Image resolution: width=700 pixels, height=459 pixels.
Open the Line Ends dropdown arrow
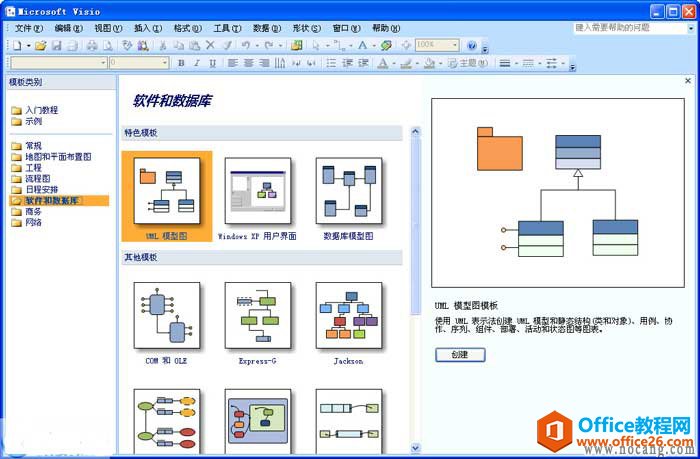pos(563,63)
